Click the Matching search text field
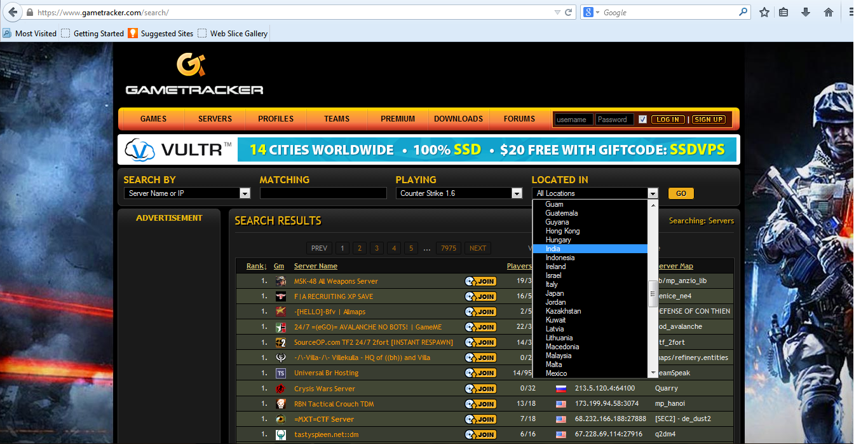868x444 pixels. click(x=323, y=193)
